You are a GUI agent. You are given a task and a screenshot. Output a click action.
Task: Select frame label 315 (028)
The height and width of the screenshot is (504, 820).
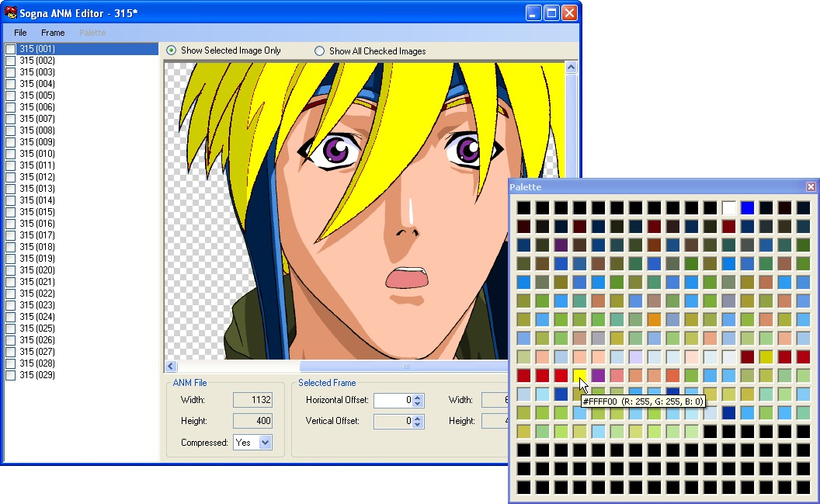(x=37, y=363)
